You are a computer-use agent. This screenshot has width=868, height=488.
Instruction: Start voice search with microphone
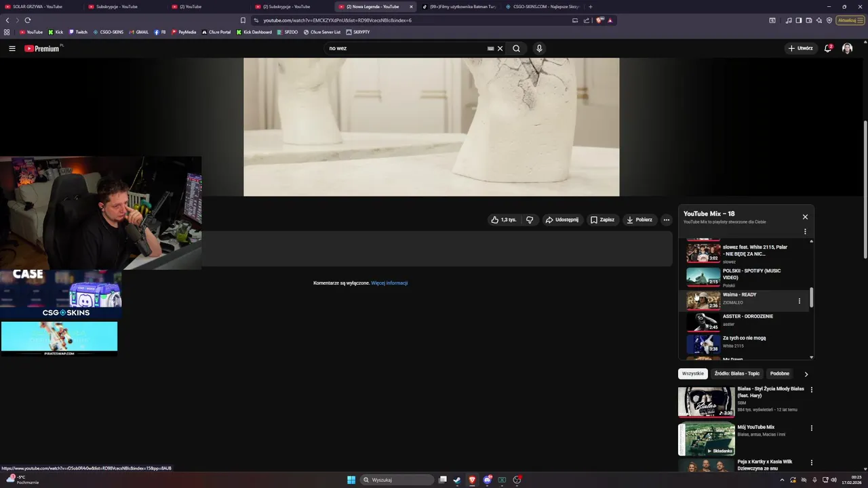click(539, 49)
